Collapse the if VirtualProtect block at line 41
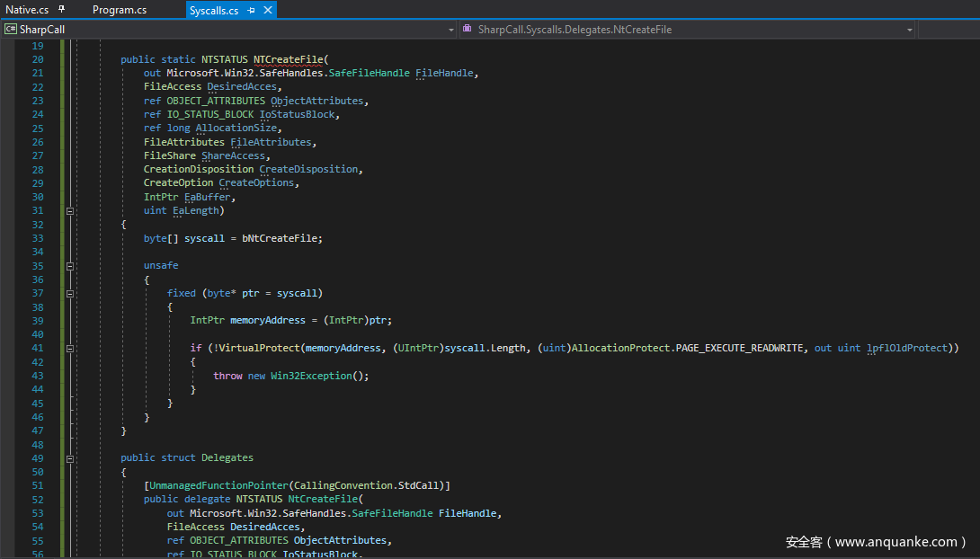This screenshot has width=980, height=559. point(70,348)
